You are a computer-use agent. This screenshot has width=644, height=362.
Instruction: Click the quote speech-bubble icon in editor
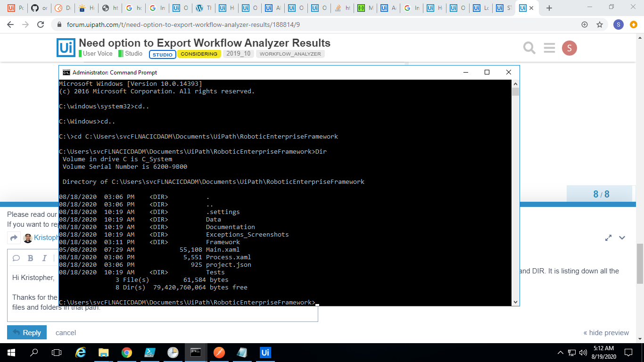[x=16, y=258]
